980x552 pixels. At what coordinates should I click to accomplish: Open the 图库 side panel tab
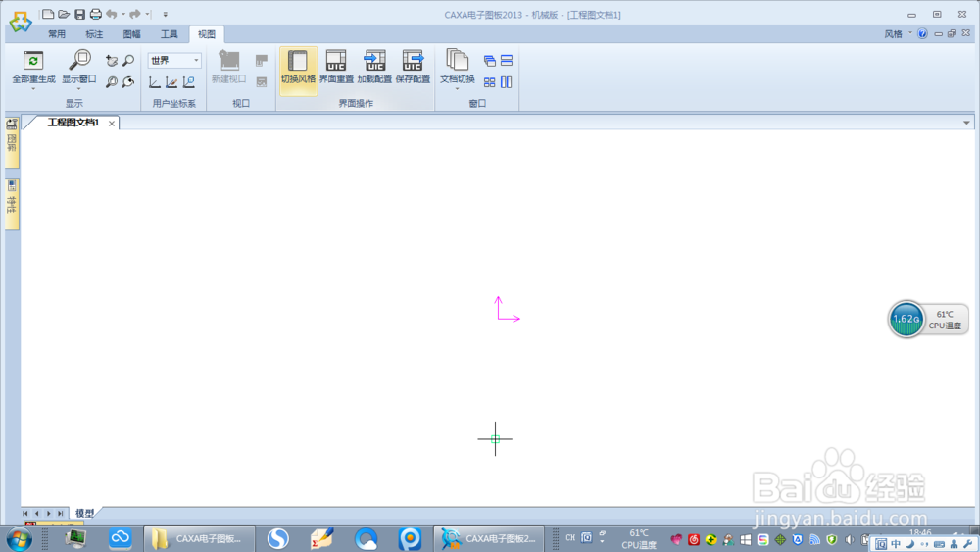pos(12,142)
